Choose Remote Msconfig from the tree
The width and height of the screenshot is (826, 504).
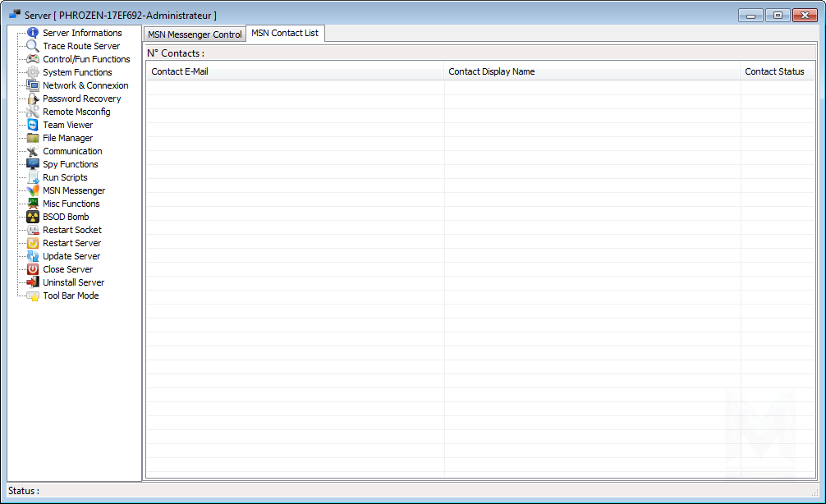pyautogui.click(x=76, y=112)
